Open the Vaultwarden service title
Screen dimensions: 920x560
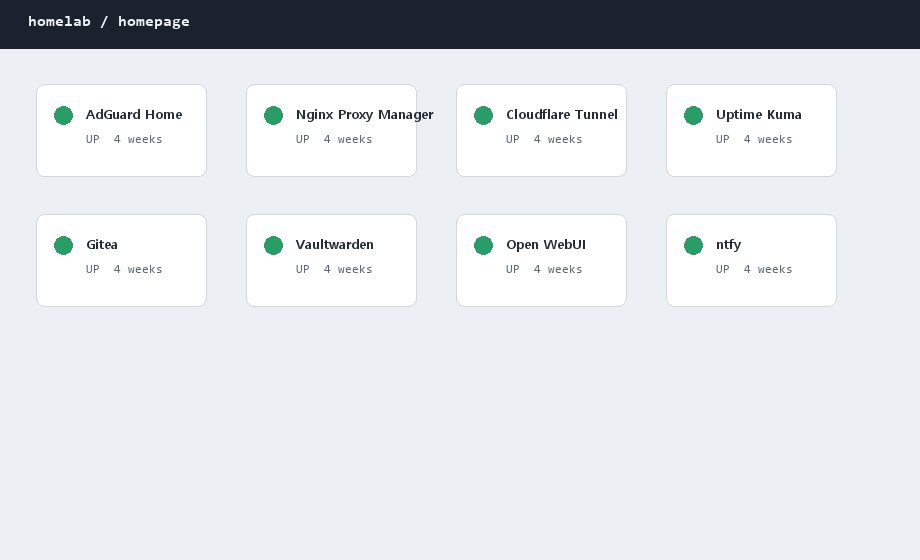pos(334,245)
